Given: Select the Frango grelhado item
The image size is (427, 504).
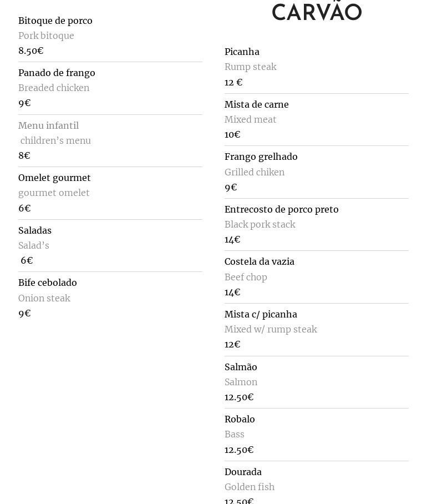Looking at the screenshot, I should (261, 157).
